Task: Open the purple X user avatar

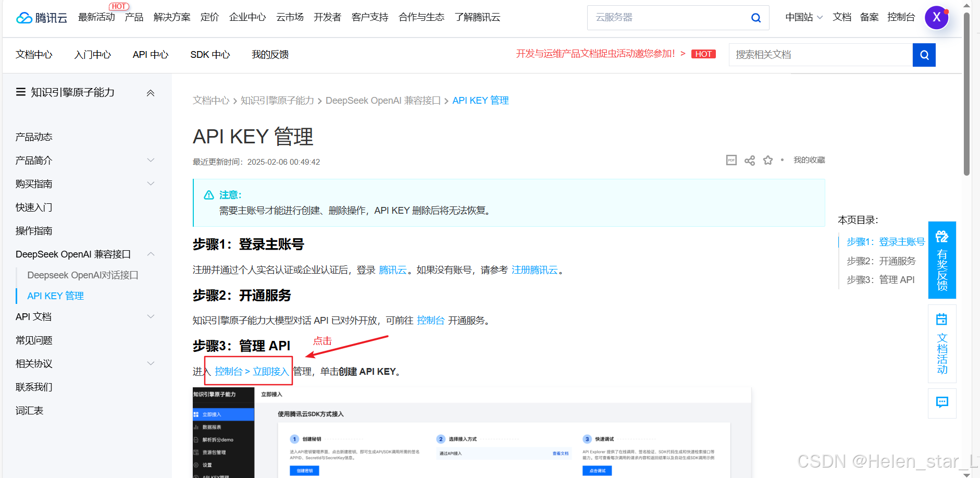Action: (937, 17)
